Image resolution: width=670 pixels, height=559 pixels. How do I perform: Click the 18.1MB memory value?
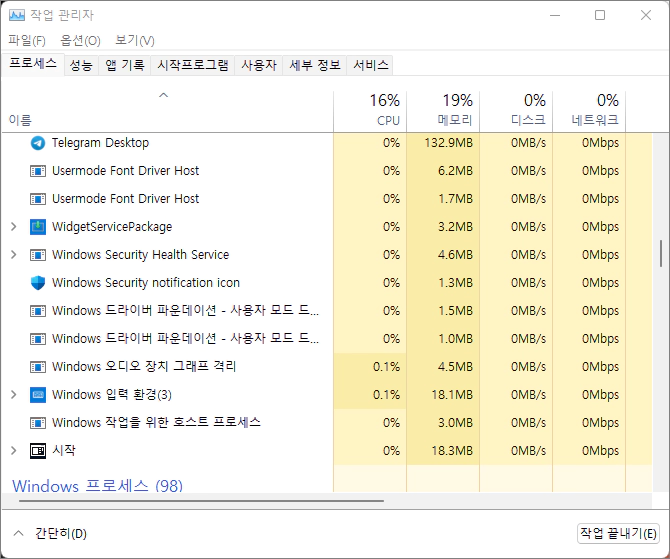pyautogui.click(x=452, y=395)
